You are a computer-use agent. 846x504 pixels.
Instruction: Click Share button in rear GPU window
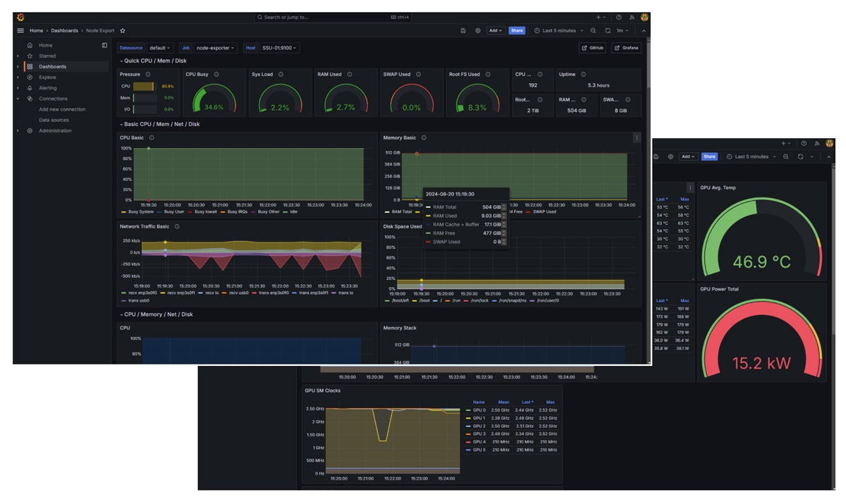(x=709, y=156)
